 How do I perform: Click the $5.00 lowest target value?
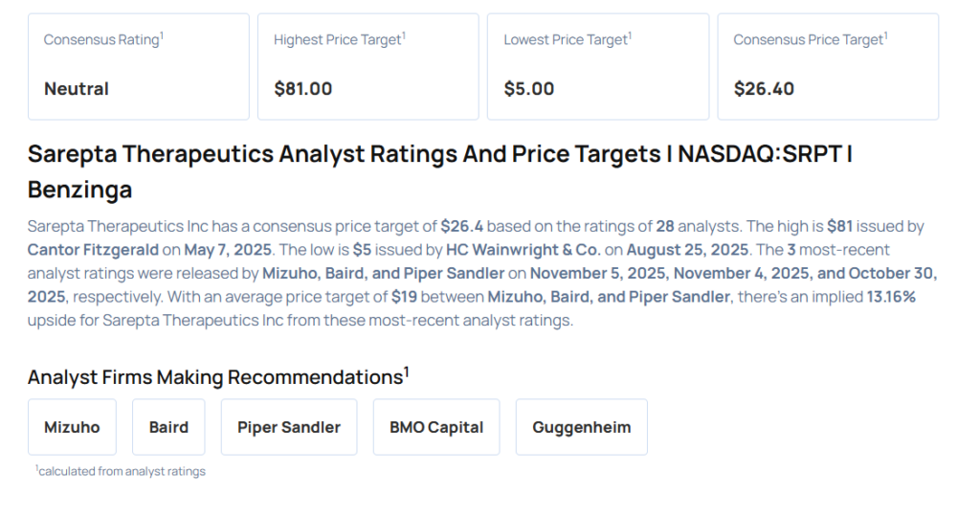529,89
